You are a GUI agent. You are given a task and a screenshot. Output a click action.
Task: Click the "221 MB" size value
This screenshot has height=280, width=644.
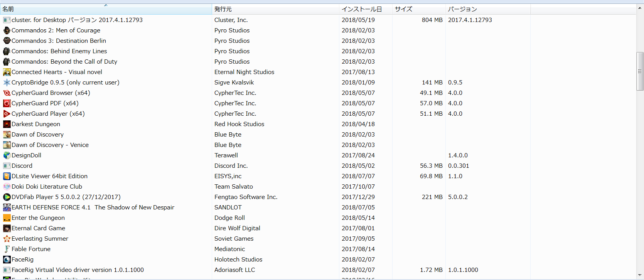click(x=432, y=197)
